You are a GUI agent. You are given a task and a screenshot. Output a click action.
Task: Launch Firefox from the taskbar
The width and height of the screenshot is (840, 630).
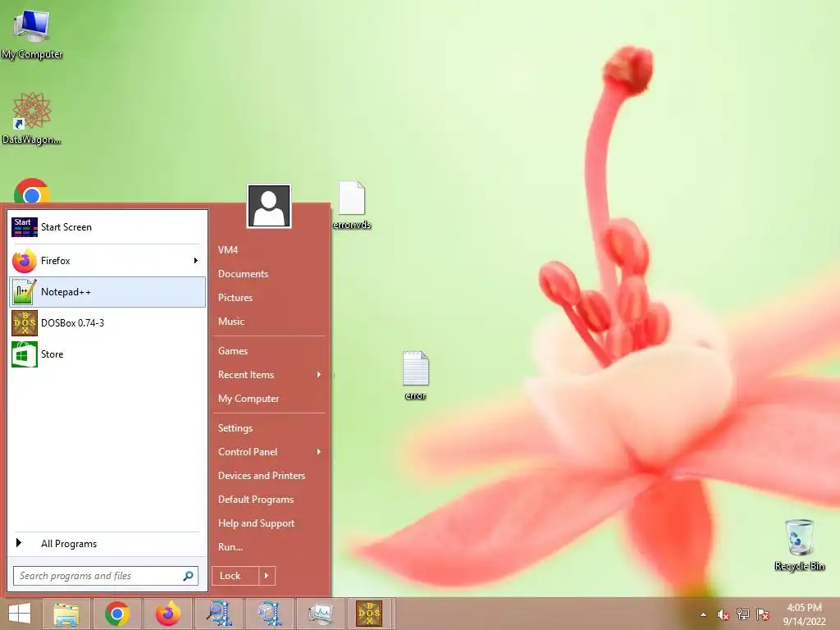click(167, 614)
